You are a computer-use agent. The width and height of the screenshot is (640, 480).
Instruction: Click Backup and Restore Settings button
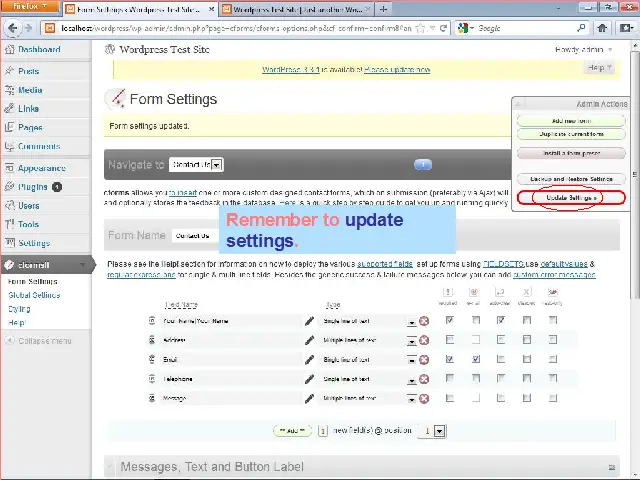tap(571, 179)
